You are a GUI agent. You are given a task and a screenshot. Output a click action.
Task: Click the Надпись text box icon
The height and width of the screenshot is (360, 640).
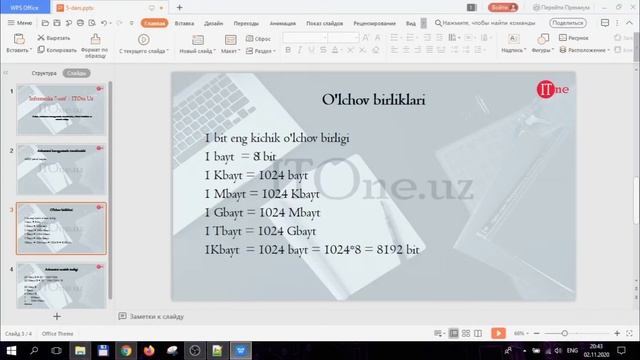click(513, 39)
